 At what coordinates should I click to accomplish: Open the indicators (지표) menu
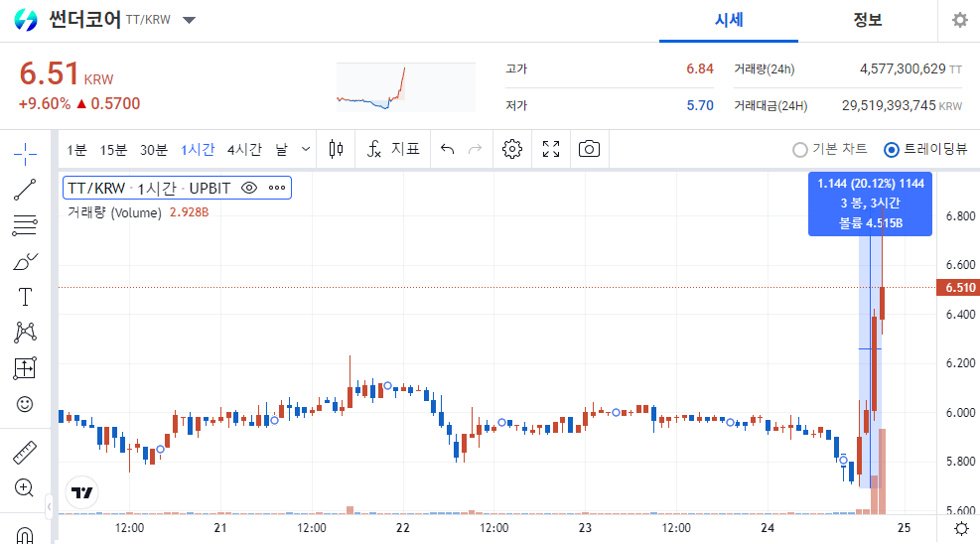pyautogui.click(x=393, y=149)
